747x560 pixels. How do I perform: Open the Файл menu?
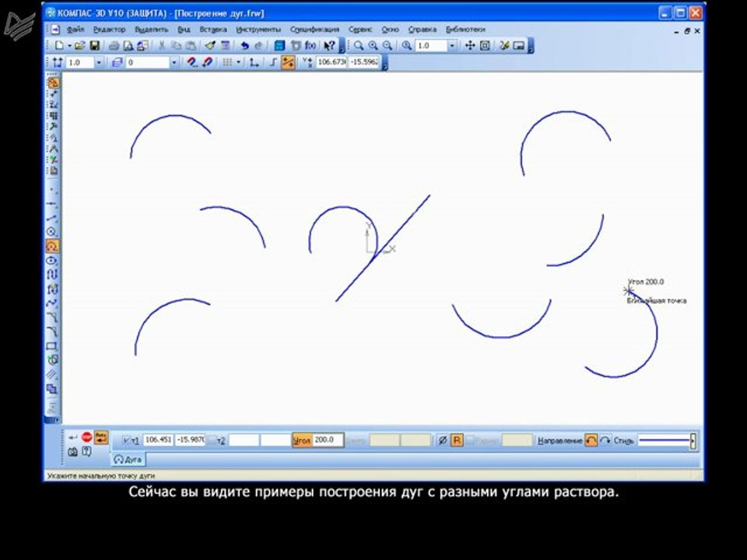coord(75,30)
